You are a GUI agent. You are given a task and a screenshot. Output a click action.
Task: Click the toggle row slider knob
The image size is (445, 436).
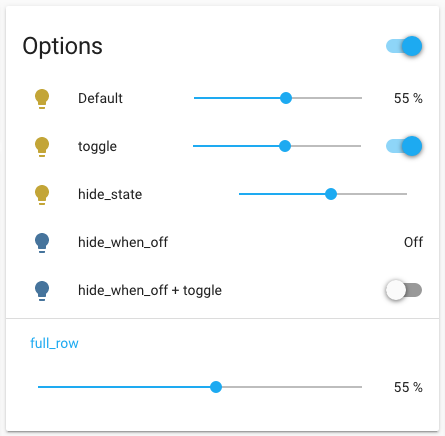point(285,146)
